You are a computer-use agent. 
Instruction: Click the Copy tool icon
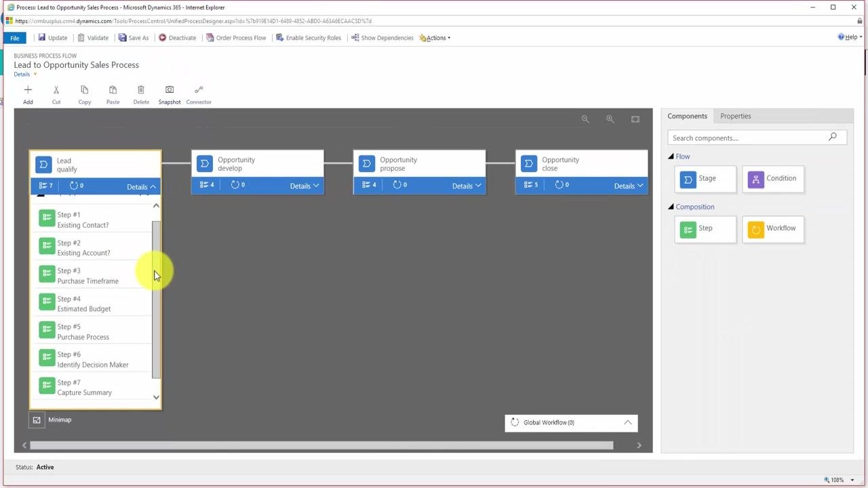tap(84, 89)
